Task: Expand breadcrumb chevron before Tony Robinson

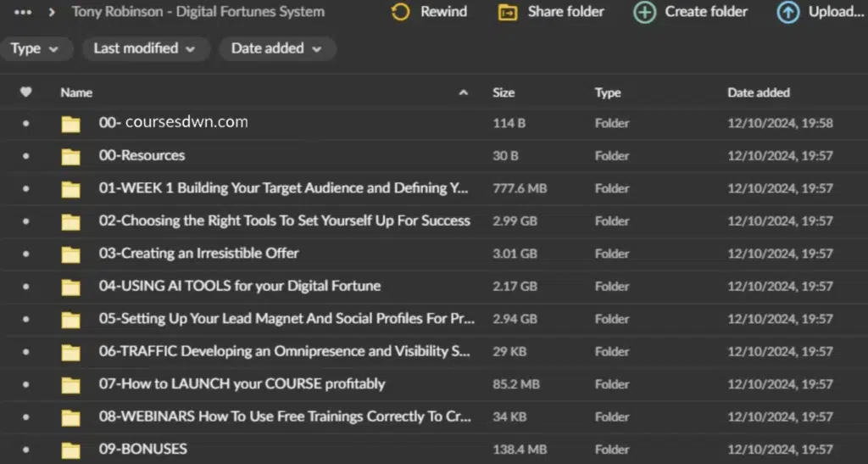Action: (52, 12)
